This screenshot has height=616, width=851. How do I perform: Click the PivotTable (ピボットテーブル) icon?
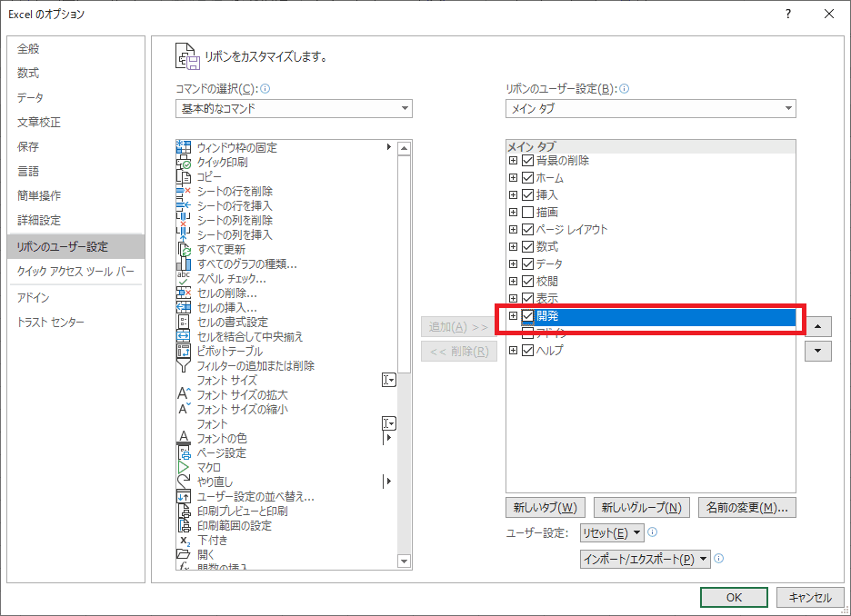pos(184,351)
